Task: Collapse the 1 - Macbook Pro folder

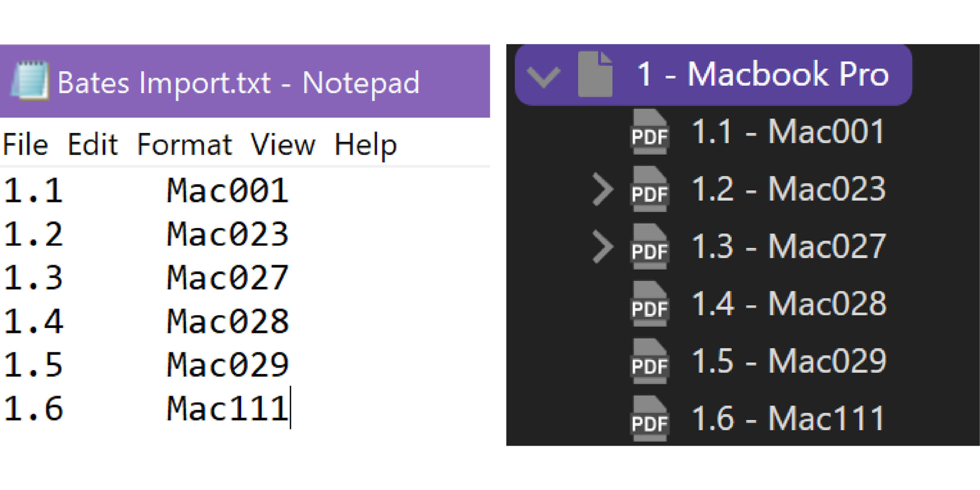Action: pyautogui.click(x=544, y=76)
